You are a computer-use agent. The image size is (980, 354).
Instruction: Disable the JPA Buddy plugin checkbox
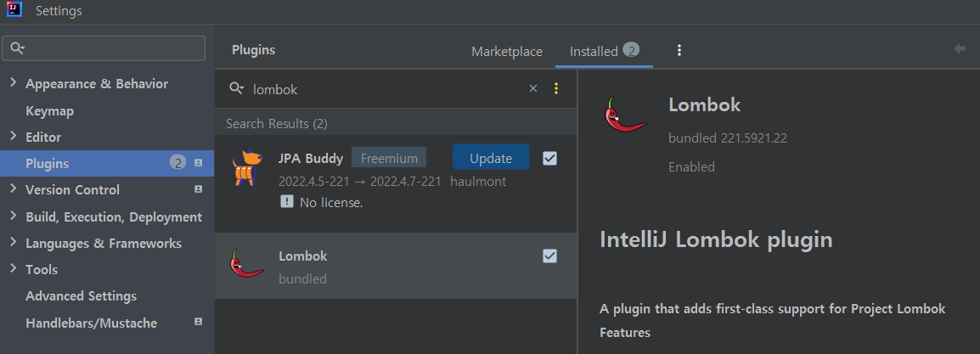[550, 159]
